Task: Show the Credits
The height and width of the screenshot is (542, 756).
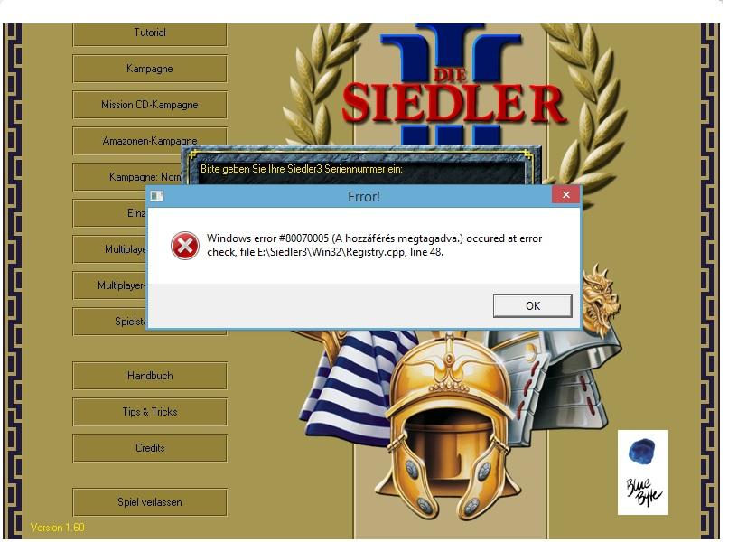Action: pos(149,448)
